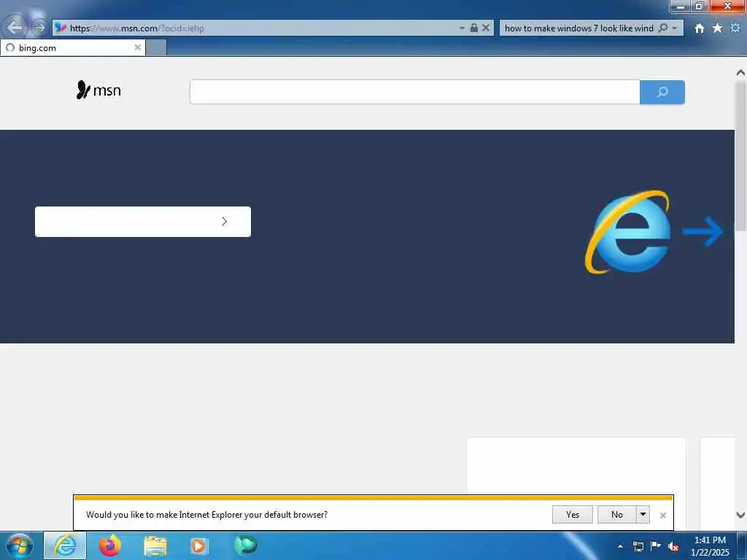Go back using the browser Back arrow

point(15,28)
